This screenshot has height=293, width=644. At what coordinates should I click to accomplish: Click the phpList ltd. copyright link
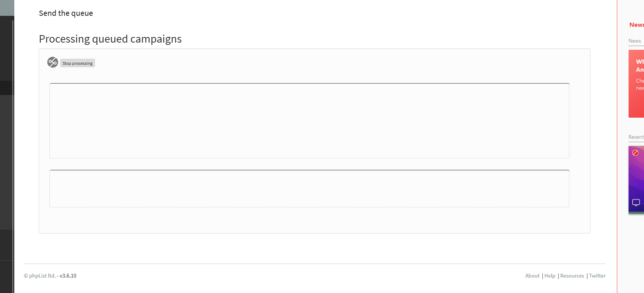click(42, 276)
